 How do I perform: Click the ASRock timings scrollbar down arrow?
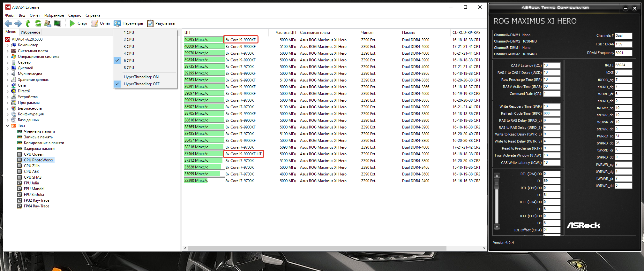point(497,227)
